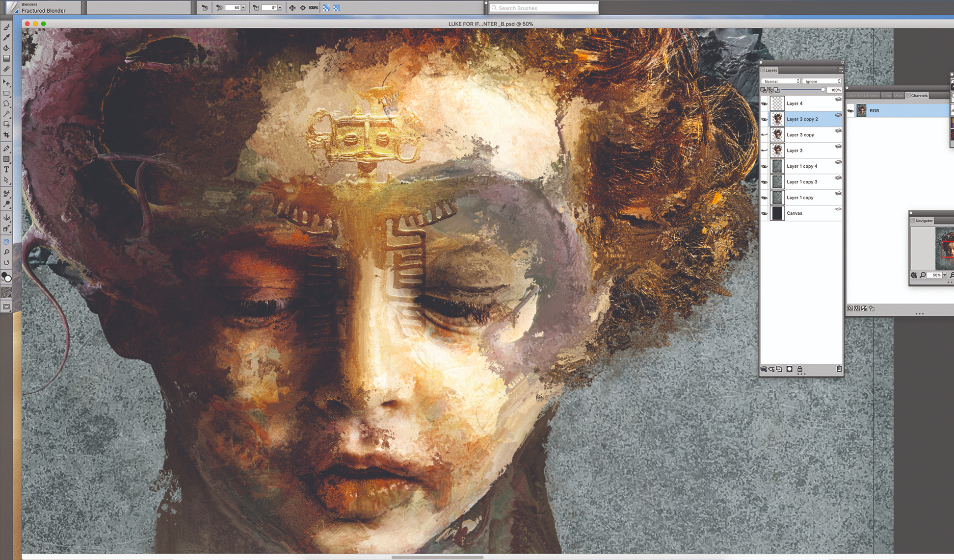Select the Lasso tool
Screen dimensions: 954x560
pyautogui.click(x=6, y=103)
